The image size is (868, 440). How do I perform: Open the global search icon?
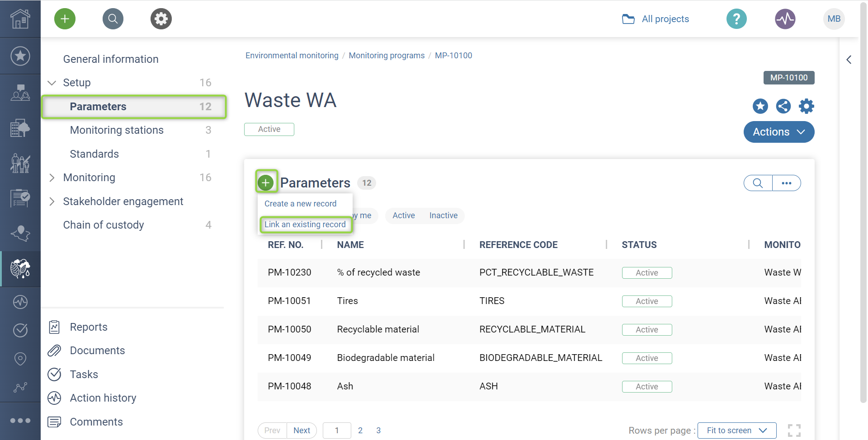coord(113,19)
